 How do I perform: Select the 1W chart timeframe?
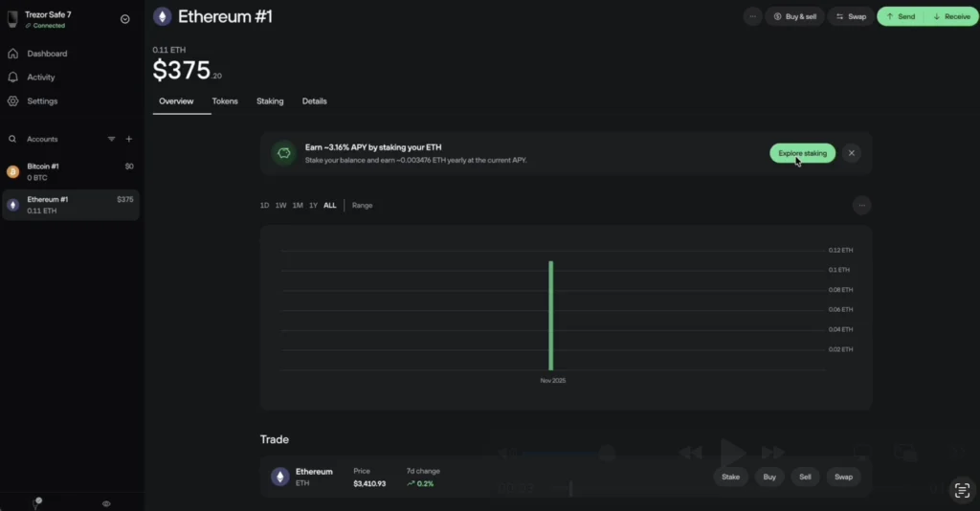pos(280,206)
